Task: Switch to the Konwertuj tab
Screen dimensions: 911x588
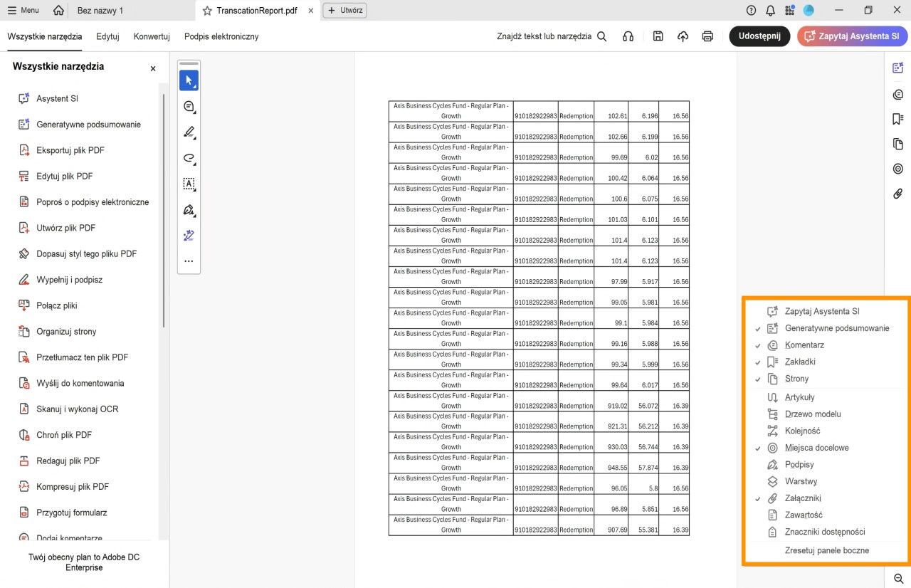Action: (x=152, y=36)
